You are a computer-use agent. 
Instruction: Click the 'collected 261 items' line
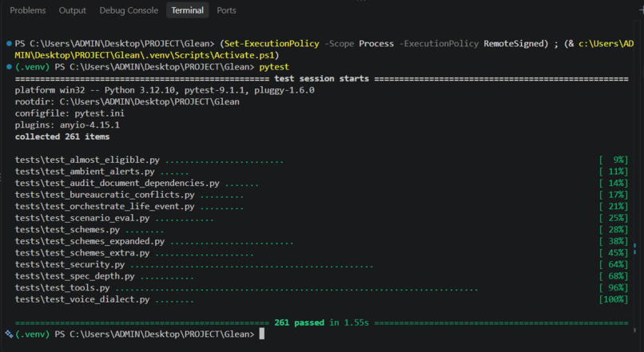coord(62,136)
